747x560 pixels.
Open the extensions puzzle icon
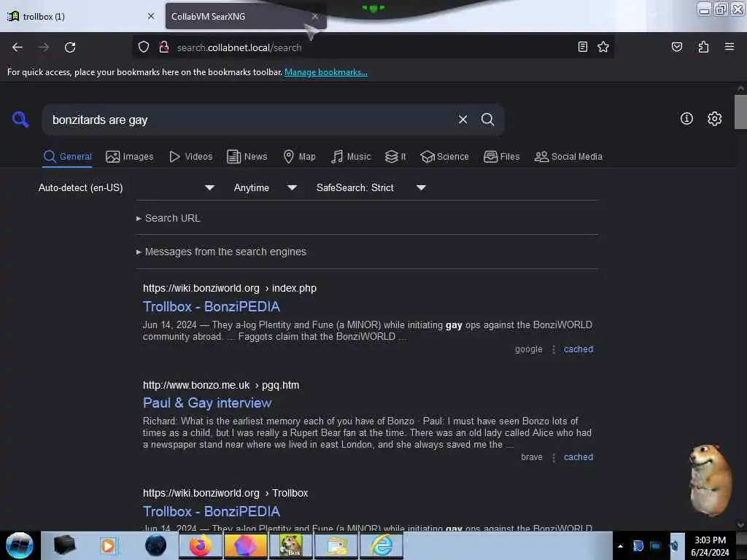coord(703,47)
